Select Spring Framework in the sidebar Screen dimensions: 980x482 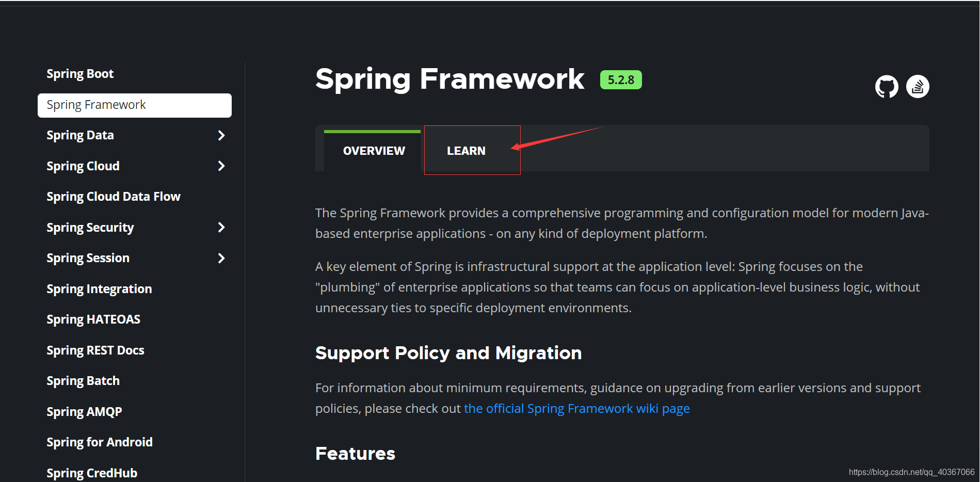pyautogui.click(x=135, y=105)
